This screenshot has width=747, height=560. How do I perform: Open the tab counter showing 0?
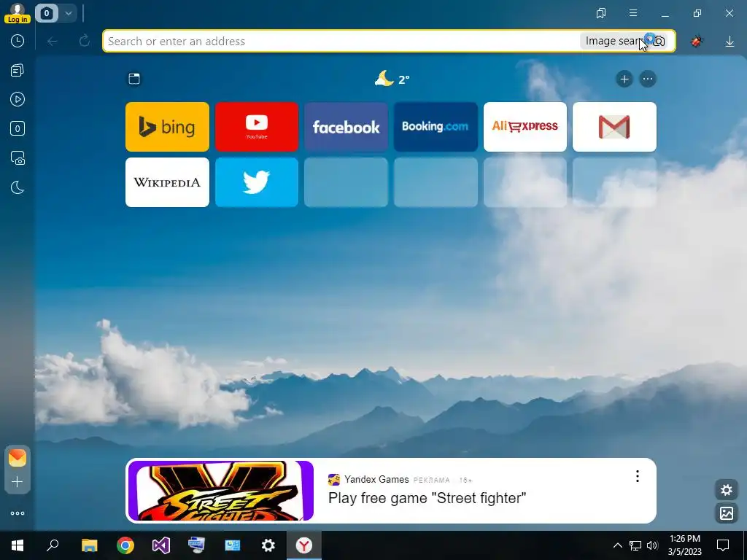tap(47, 13)
